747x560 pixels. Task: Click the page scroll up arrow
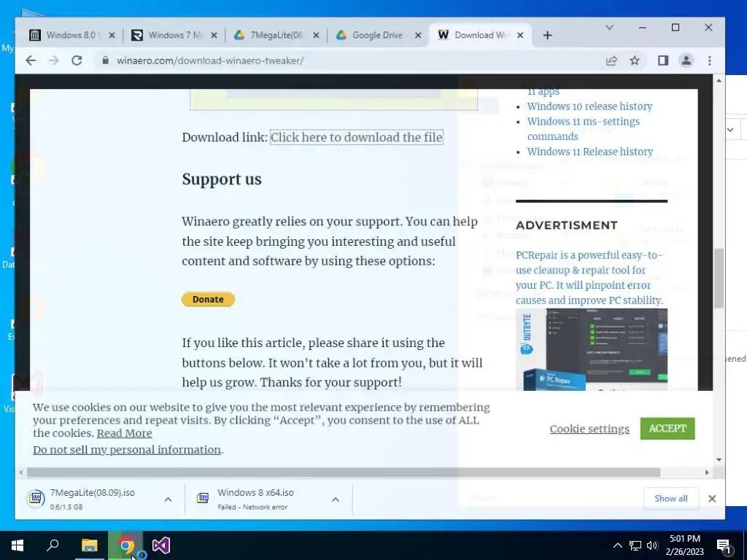(719, 80)
